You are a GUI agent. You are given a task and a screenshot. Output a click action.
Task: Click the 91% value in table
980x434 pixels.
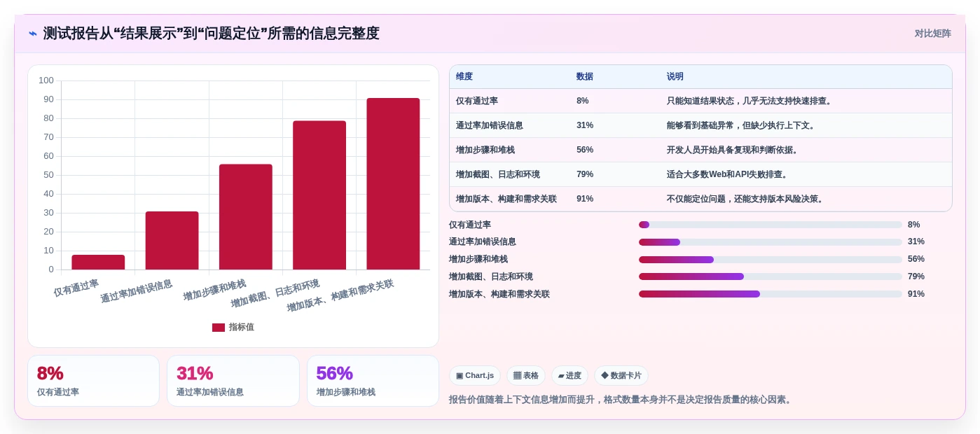click(585, 199)
